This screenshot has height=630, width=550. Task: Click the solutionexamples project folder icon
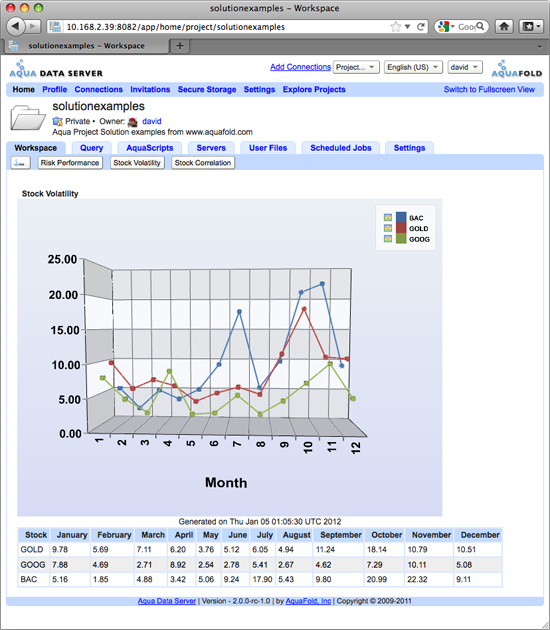point(27,118)
